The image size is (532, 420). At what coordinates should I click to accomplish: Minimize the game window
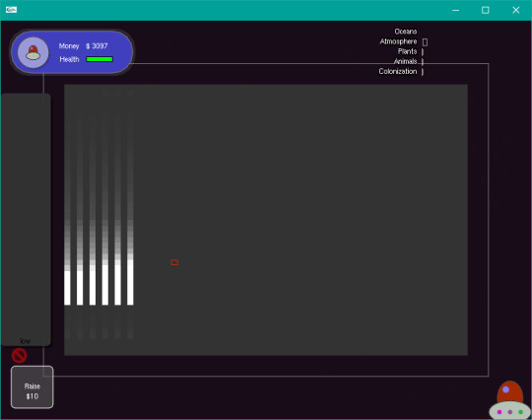[456, 10]
